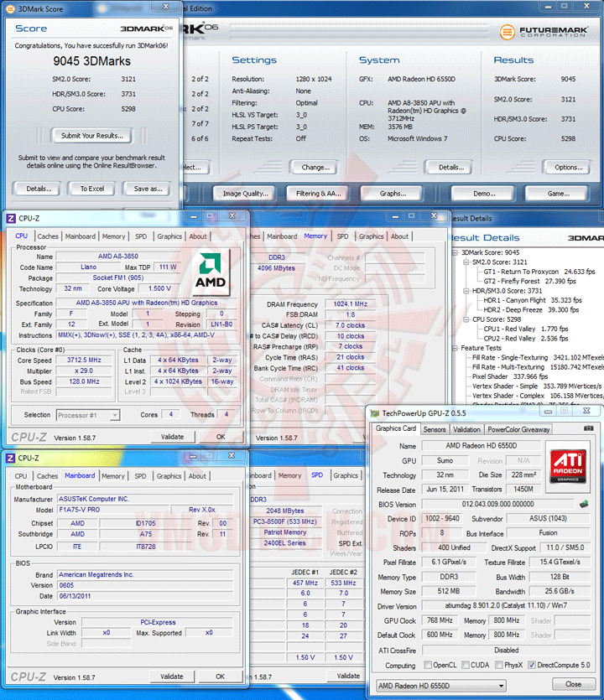
Task: Click the AMD logo in CPU-Z CPU tab
Action: (211, 272)
